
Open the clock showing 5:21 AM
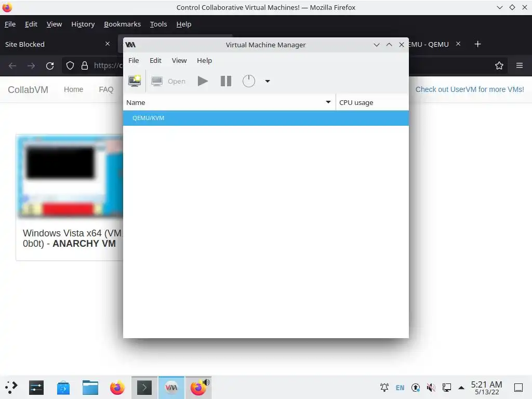pyautogui.click(x=486, y=388)
